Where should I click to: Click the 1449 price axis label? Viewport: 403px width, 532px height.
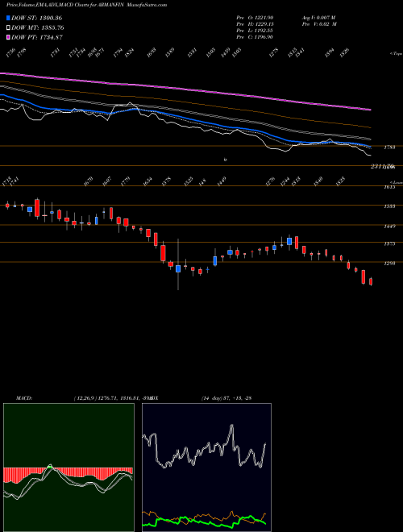pyautogui.click(x=389, y=226)
